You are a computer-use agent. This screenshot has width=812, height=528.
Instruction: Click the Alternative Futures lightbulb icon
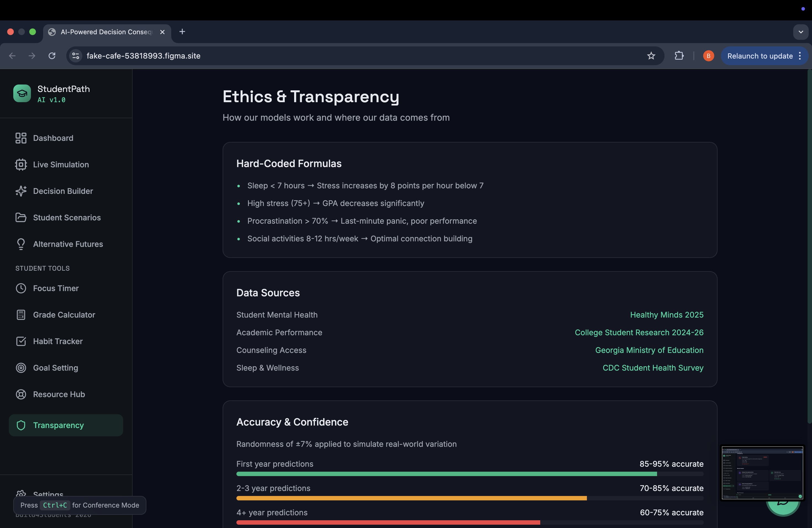[x=21, y=244]
